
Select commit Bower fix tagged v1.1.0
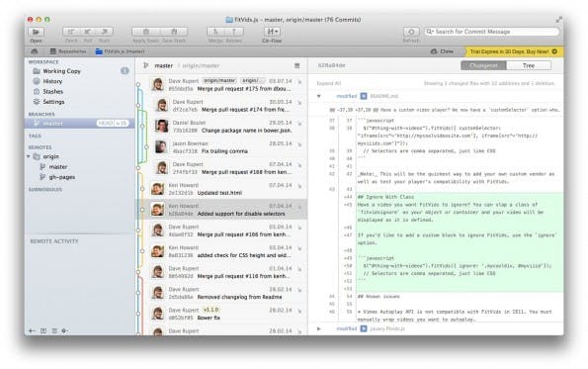221,314
